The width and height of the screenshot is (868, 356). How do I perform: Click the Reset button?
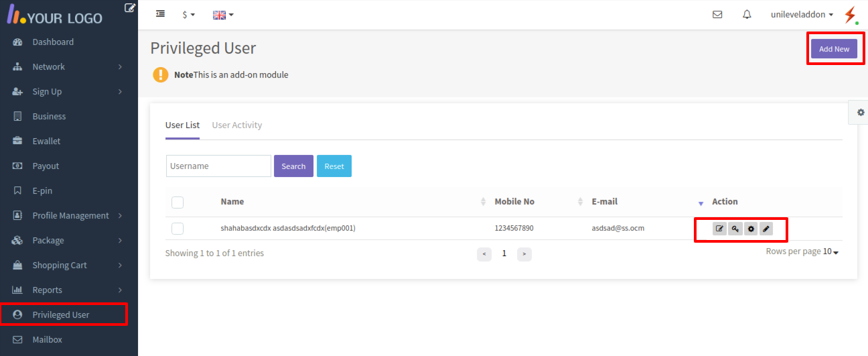tap(334, 166)
